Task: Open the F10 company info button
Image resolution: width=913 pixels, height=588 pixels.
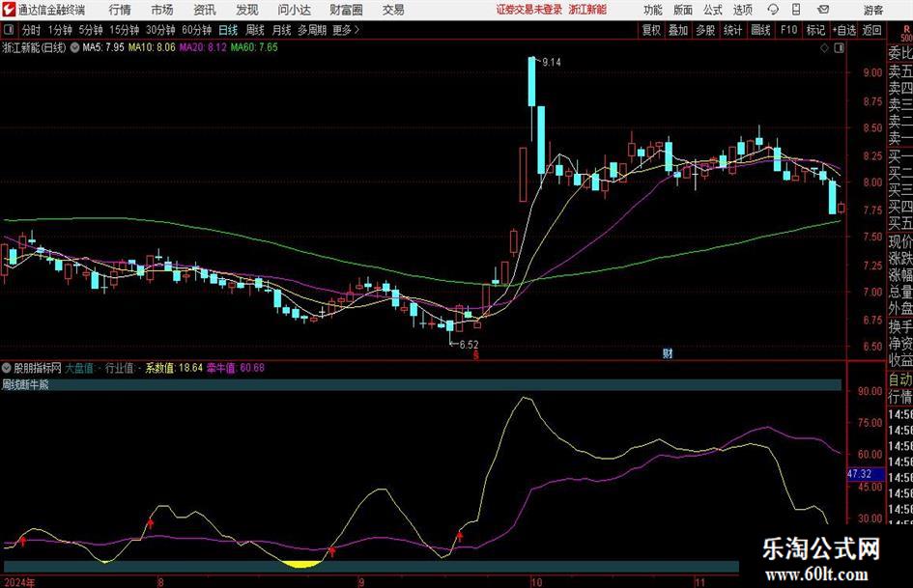Action: tap(788, 30)
